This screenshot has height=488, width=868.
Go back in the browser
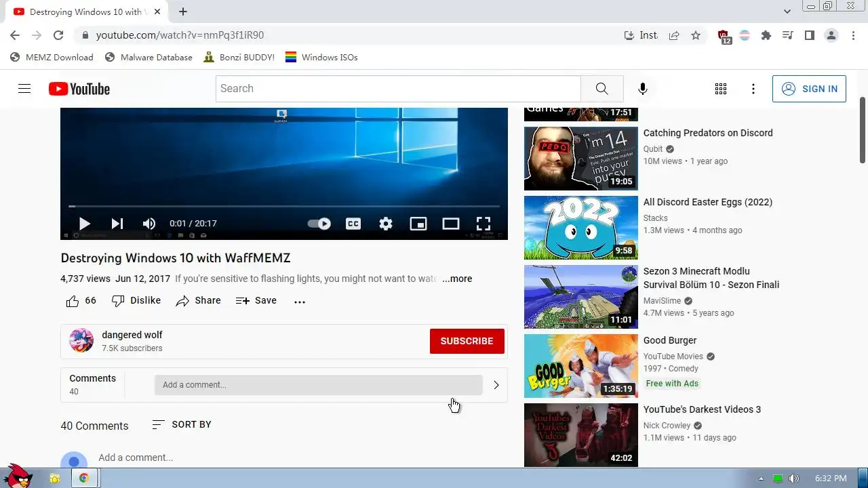click(x=15, y=35)
